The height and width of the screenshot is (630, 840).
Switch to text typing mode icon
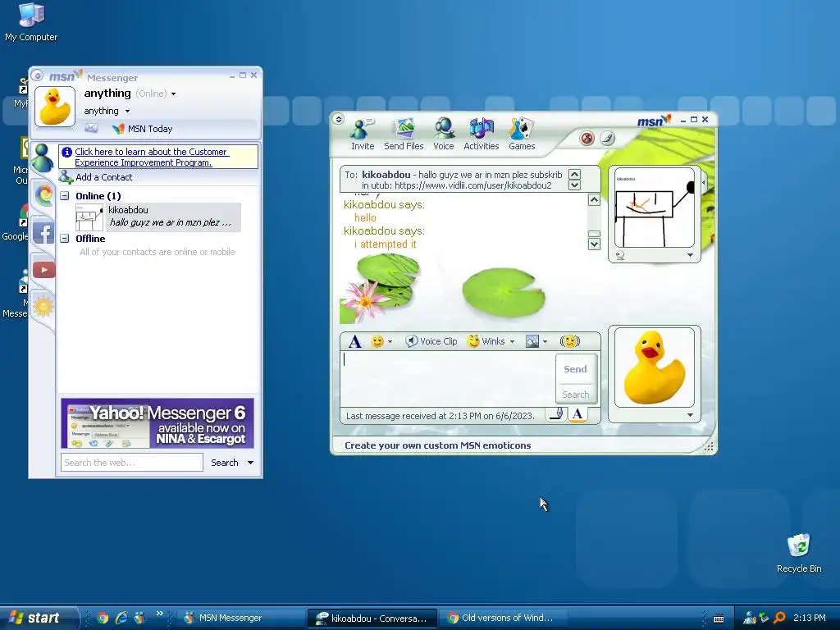point(577,414)
